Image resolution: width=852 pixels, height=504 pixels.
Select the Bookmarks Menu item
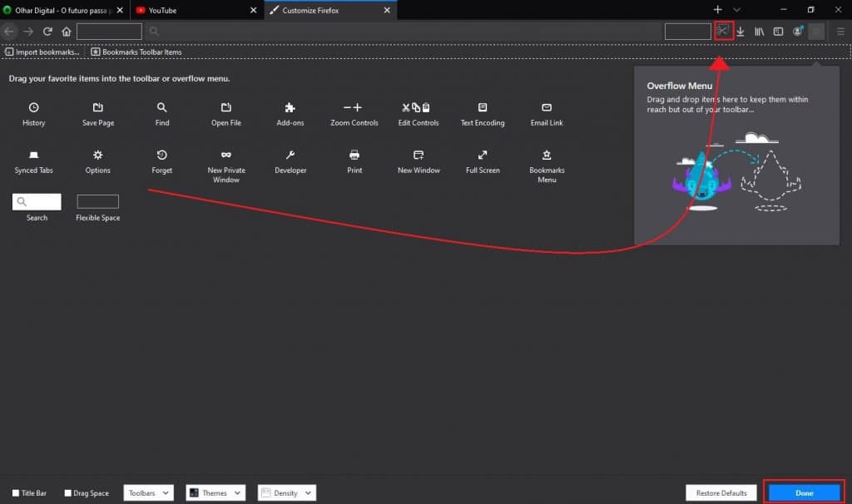click(x=547, y=166)
